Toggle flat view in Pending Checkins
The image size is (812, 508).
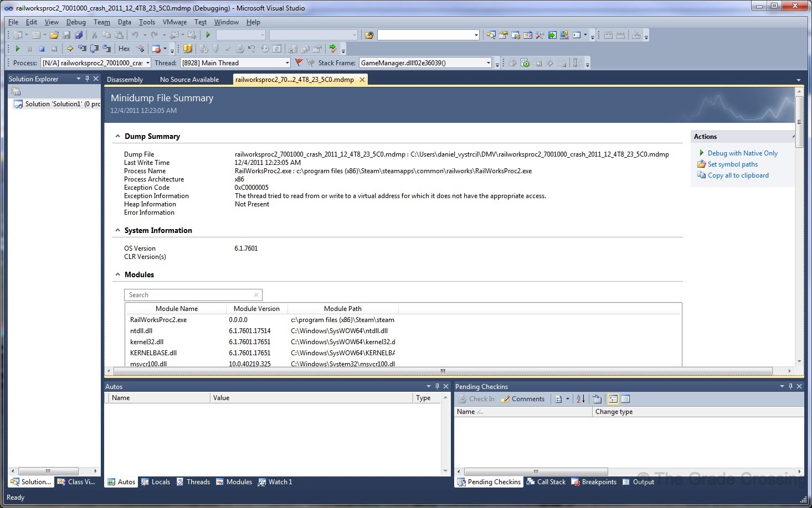coord(625,399)
